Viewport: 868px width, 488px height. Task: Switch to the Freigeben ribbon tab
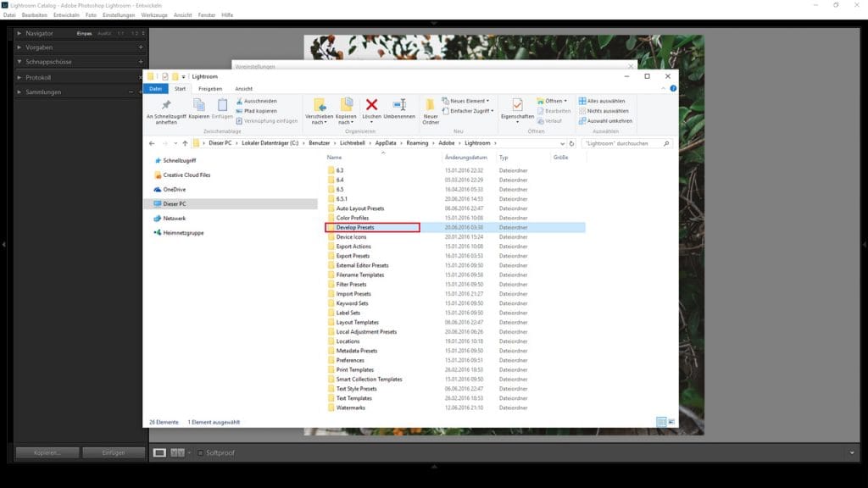coord(210,88)
